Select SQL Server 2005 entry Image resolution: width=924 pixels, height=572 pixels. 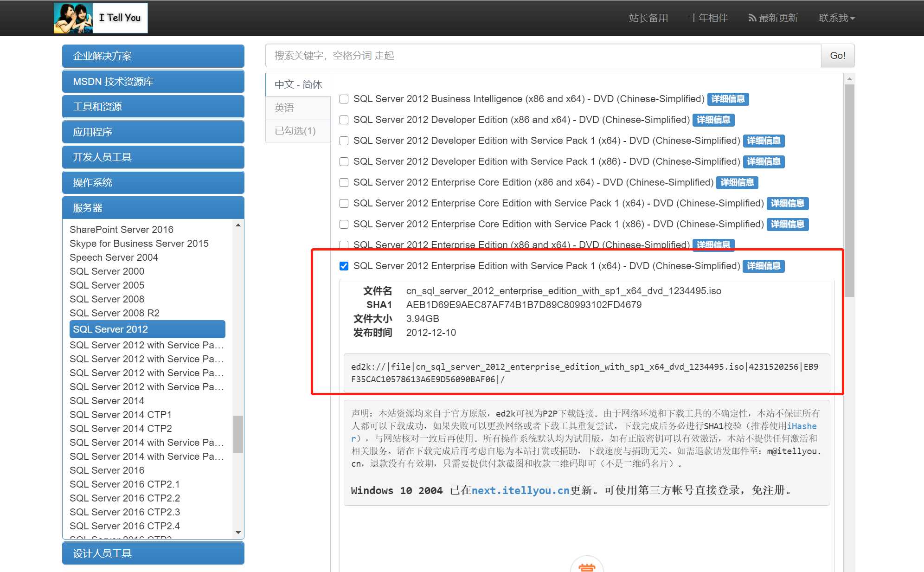tap(107, 285)
